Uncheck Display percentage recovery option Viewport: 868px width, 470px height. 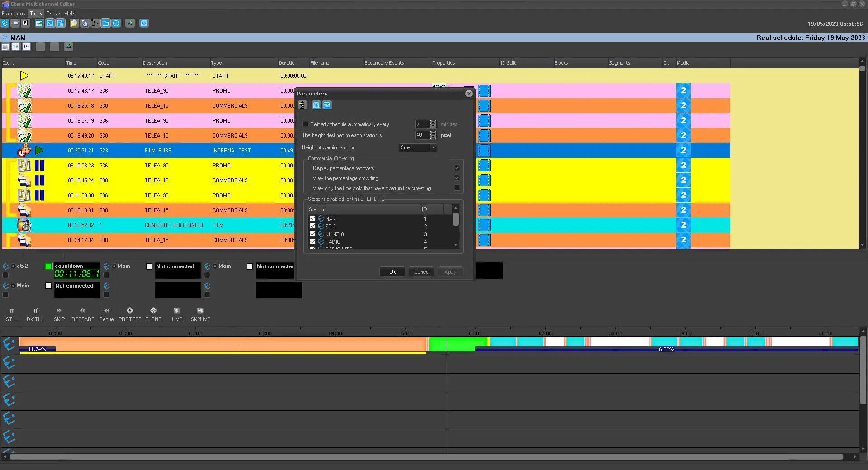click(x=456, y=168)
